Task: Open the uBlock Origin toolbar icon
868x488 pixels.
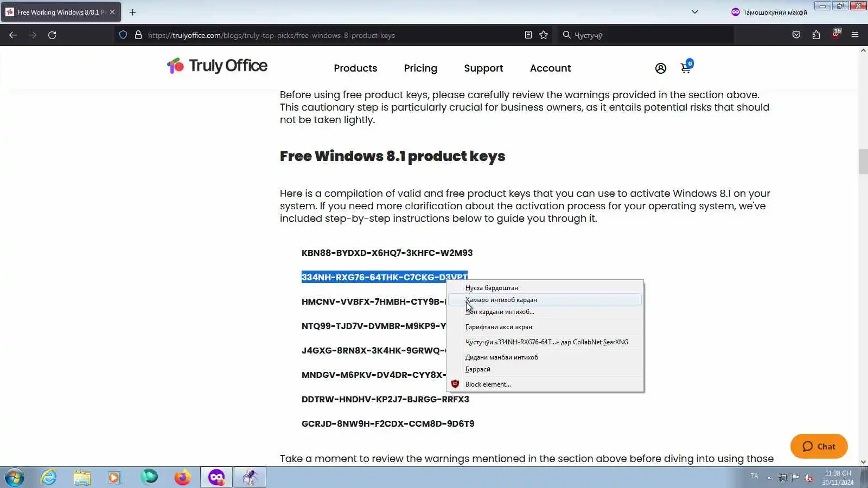Action: click(x=836, y=34)
